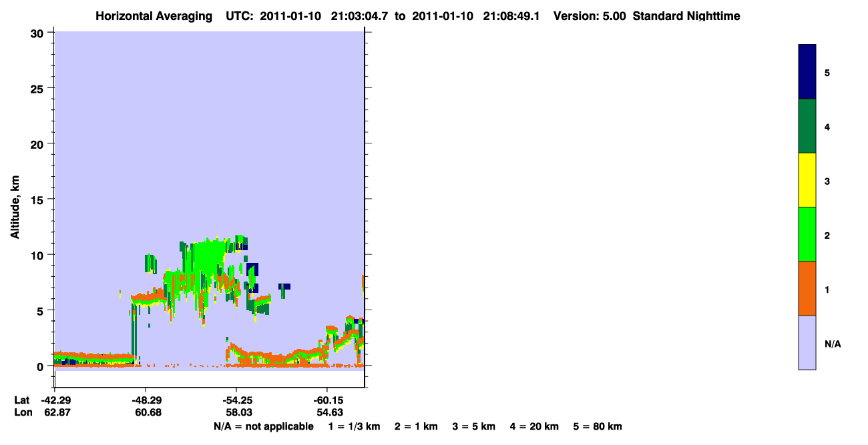Click the altitude tick label 20
868x445 pixels.
[39, 143]
